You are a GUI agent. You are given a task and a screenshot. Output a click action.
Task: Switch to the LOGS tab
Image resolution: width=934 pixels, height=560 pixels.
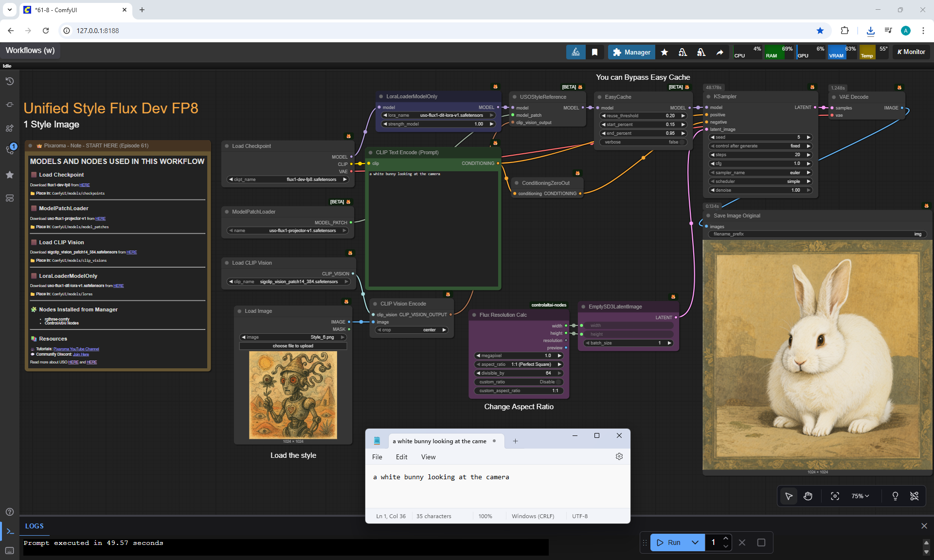tap(35, 526)
